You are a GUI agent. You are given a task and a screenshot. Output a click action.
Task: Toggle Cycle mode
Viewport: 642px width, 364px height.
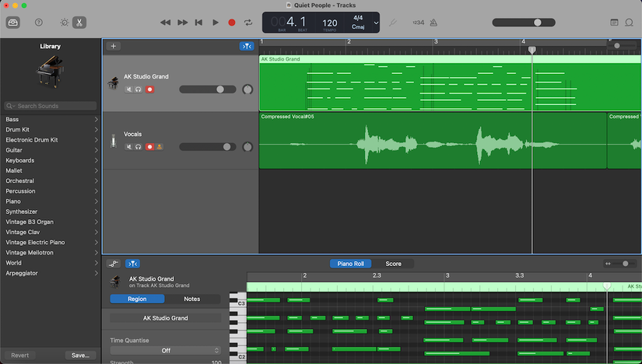pyautogui.click(x=248, y=23)
